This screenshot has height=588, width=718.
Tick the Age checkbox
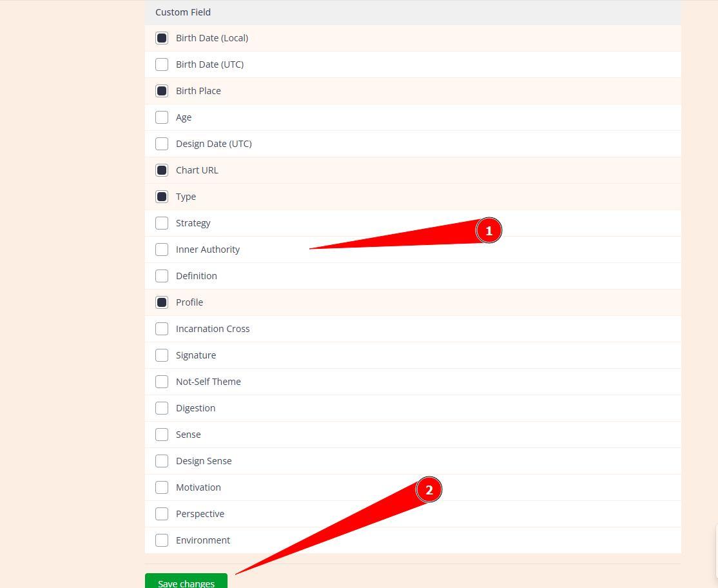pos(162,117)
